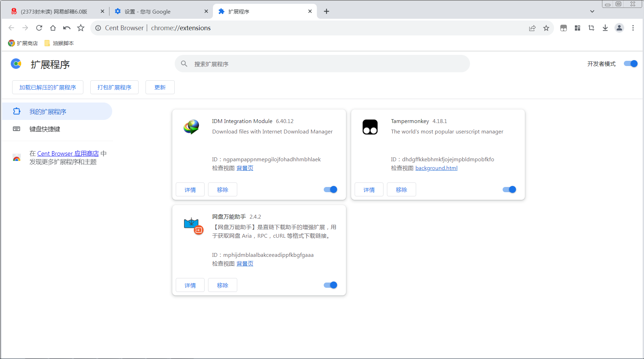Click the QR code grid toolbar icon
Screen dimensions: 644x359
click(x=577, y=28)
